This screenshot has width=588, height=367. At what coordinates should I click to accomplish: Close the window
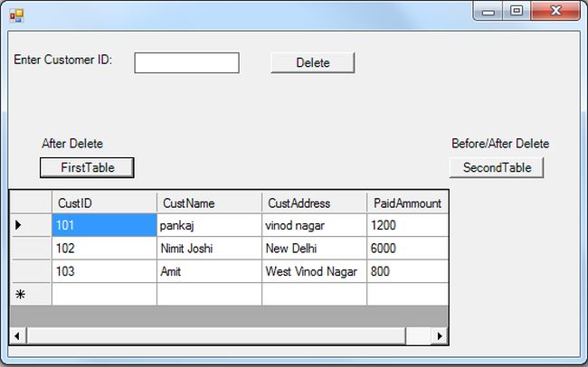tap(555, 11)
